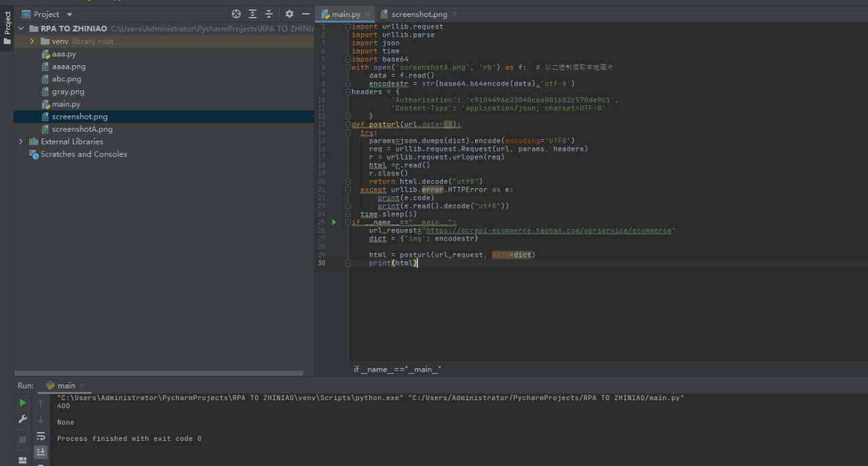Viewport: 868px width, 466px height.
Task: Click the vertical Project tool window button
Action: 7,27
